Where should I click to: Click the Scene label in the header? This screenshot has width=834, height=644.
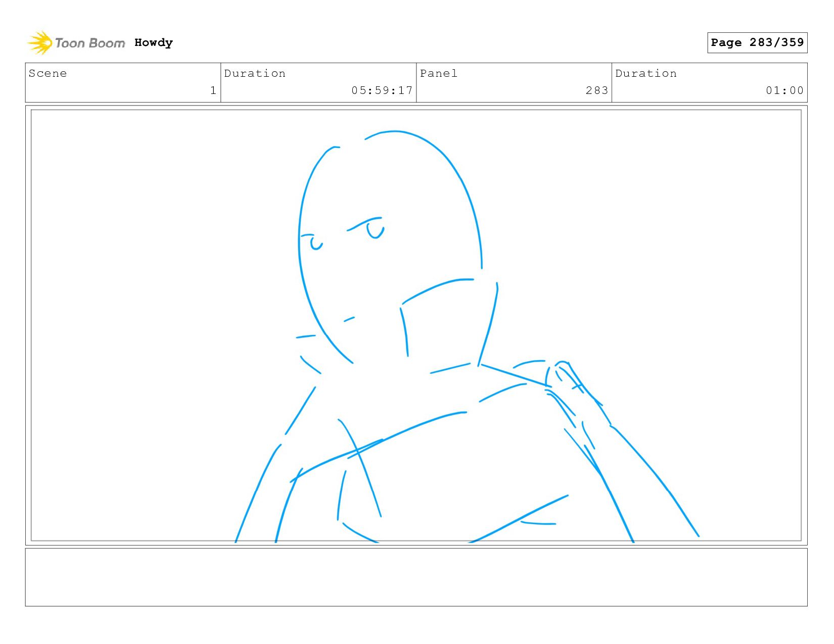(x=48, y=73)
